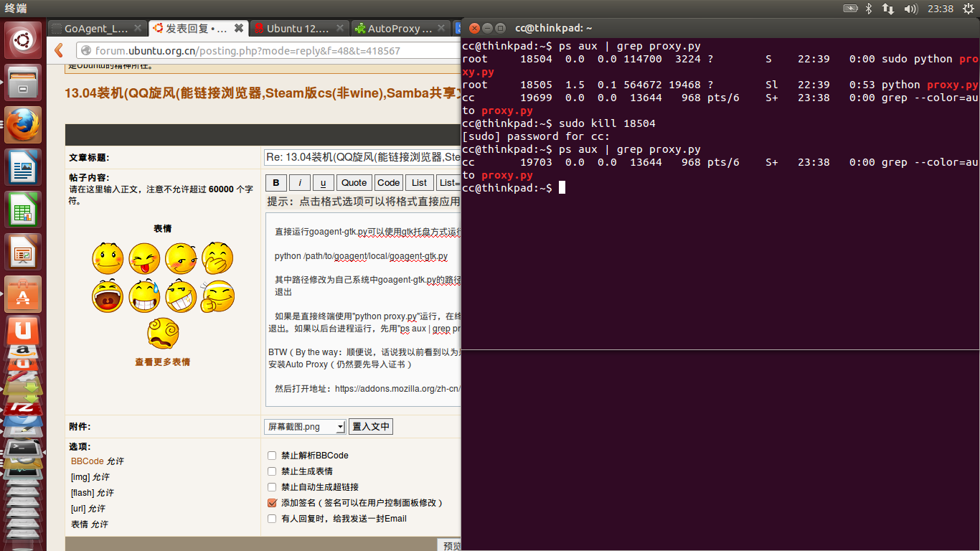Switch to the AutoProxy tab
980x551 pixels.
click(x=401, y=29)
